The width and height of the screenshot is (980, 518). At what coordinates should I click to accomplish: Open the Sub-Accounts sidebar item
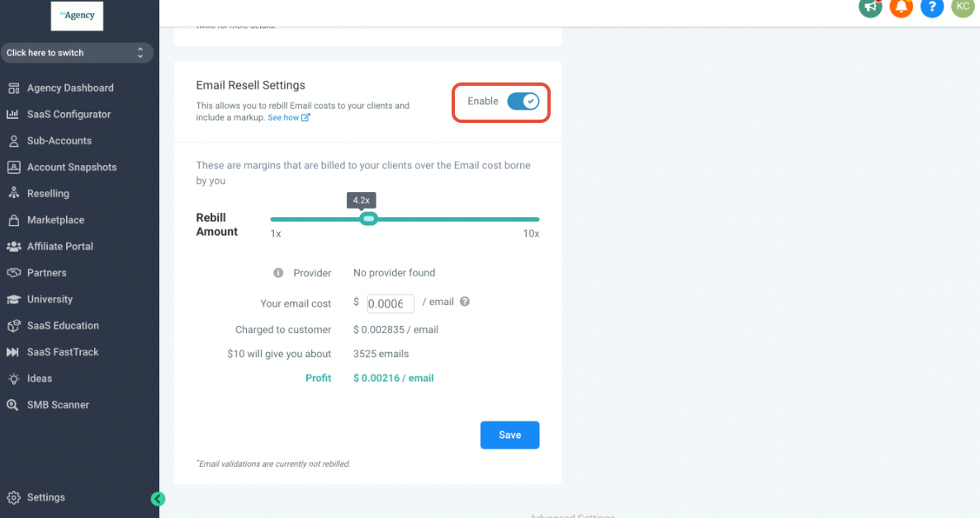click(x=59, y=141)
